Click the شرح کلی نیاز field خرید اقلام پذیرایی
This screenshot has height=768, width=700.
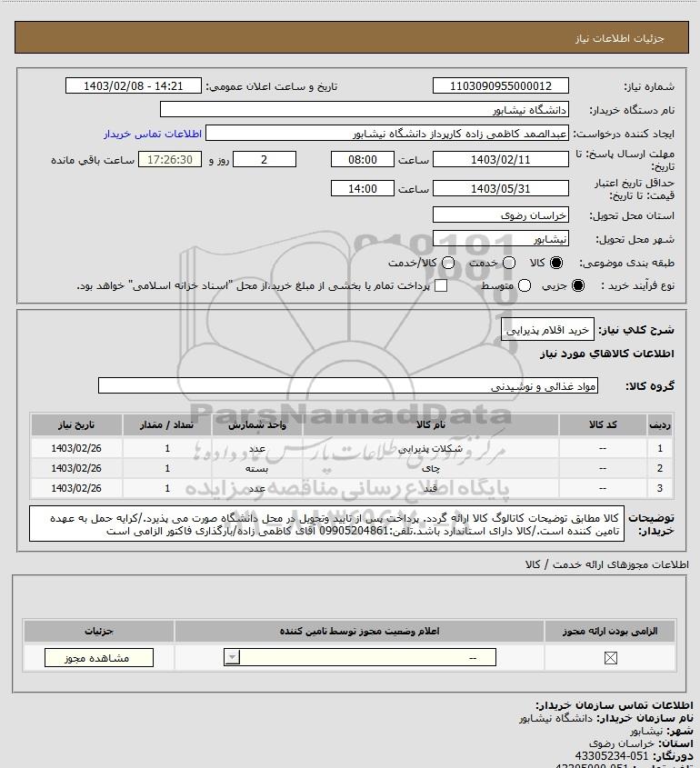tap(547, 330)
